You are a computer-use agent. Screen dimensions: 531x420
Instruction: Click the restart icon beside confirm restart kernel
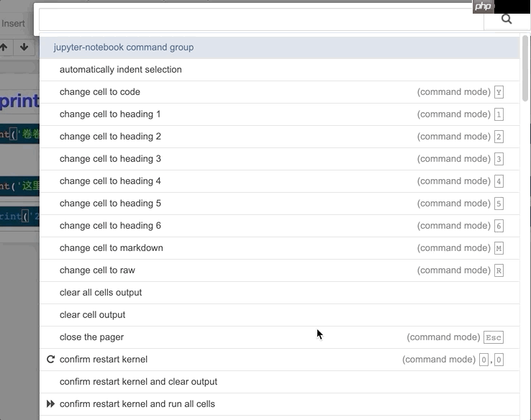(50, 360)
